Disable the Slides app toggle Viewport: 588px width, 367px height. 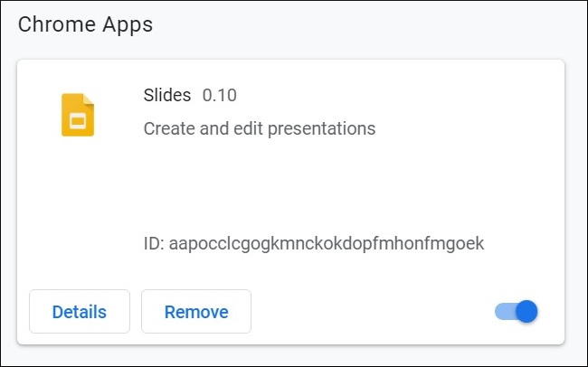tap(516, 311)
